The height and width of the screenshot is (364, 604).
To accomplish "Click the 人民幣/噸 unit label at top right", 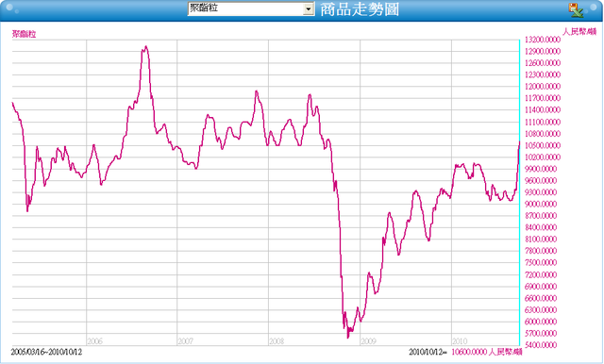I will [579, 31].
